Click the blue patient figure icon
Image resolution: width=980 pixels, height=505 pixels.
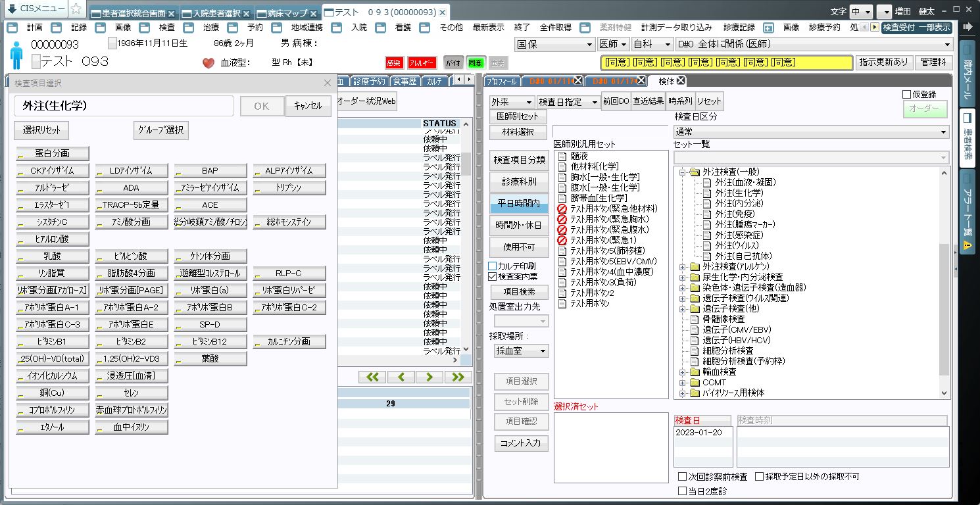(16, 55)
